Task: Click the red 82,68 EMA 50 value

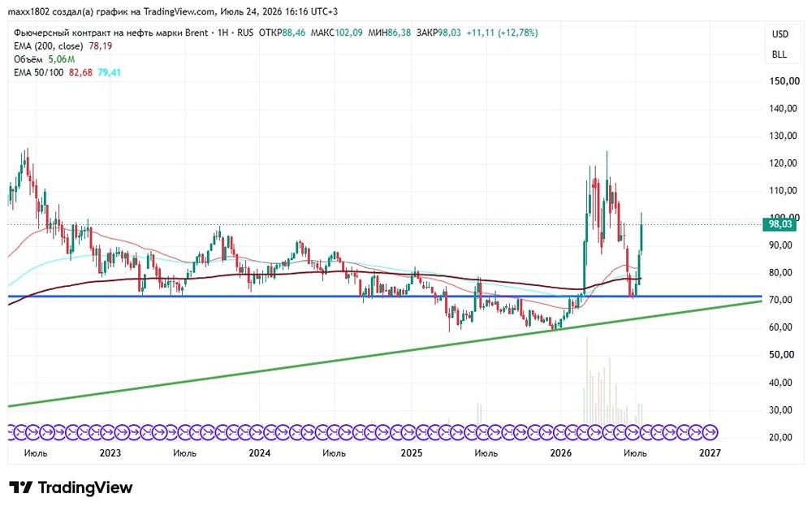Action: click(80, 72)
